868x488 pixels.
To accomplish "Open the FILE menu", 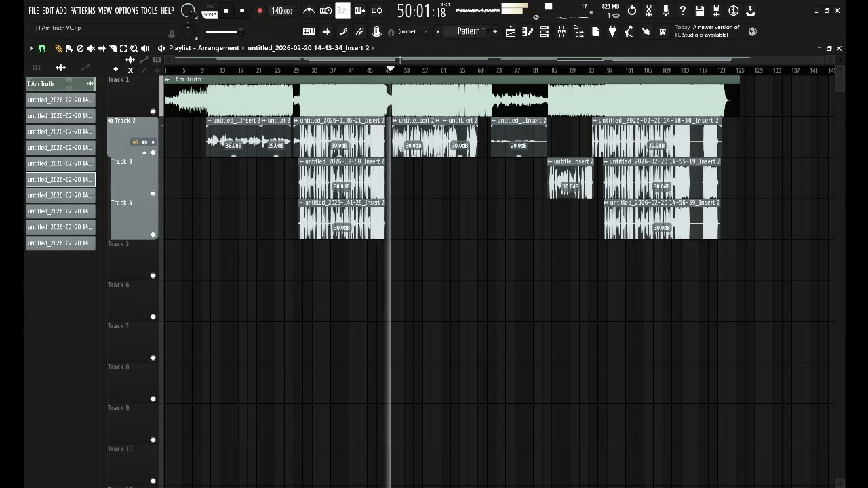I will [33, 11].
